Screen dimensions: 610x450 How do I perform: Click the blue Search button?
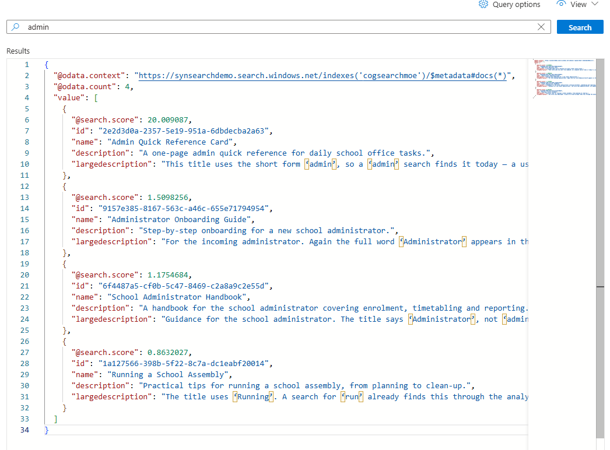coord(580,27)
